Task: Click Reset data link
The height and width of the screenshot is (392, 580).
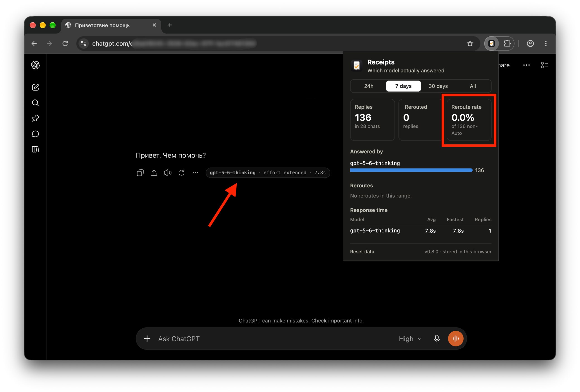Action: point(362,252)
